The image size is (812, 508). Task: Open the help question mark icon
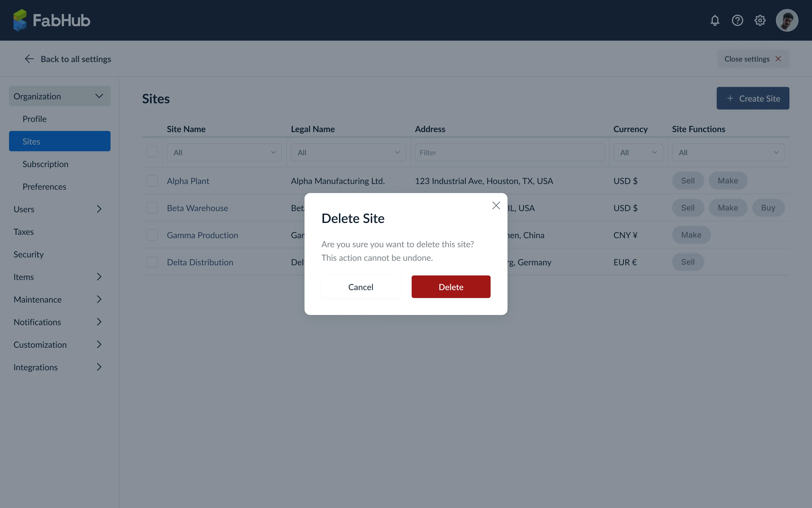click(x=737, y=20)
